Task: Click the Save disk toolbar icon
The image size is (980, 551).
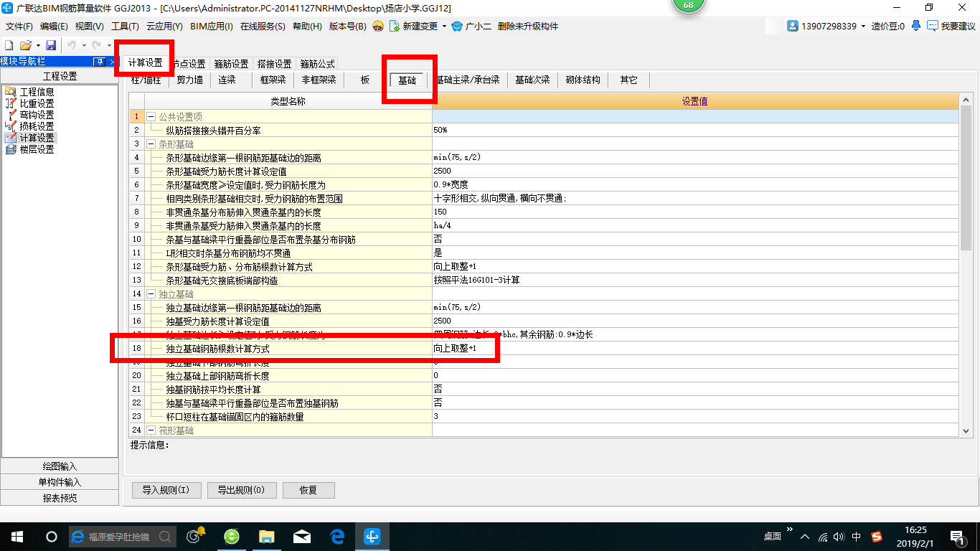Action: tap(51, 45)
